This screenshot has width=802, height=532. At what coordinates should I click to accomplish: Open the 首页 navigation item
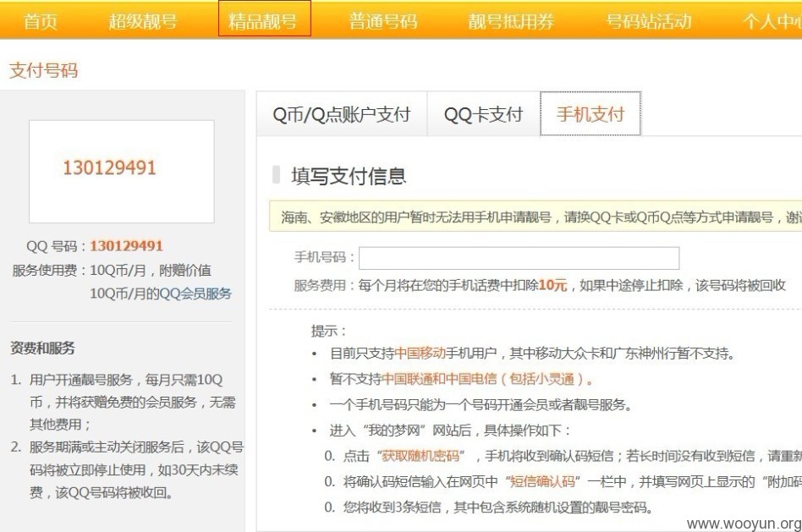41,21
